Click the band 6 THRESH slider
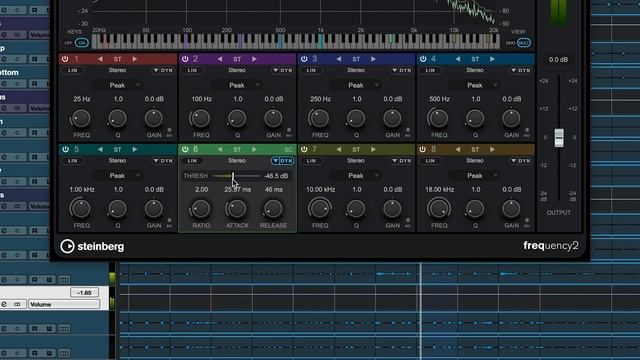Viewport: 640px width, 360px height. [x=236, y=176]
